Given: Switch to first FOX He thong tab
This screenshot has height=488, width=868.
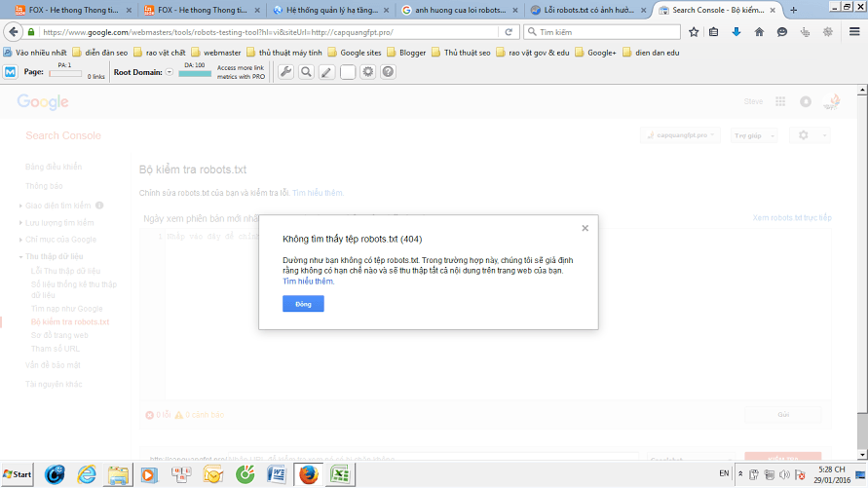Looking at the screenshot, I should click(x=73, y=10).
